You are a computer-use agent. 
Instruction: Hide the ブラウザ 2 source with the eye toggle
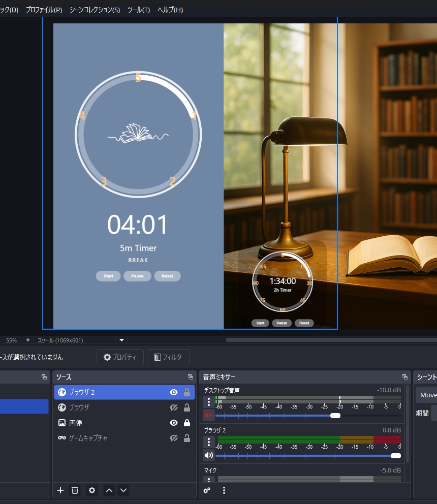point(173,392)
